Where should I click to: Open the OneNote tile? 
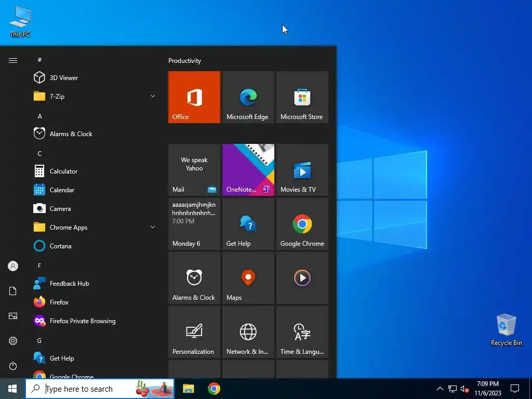(x=248, y=170)
